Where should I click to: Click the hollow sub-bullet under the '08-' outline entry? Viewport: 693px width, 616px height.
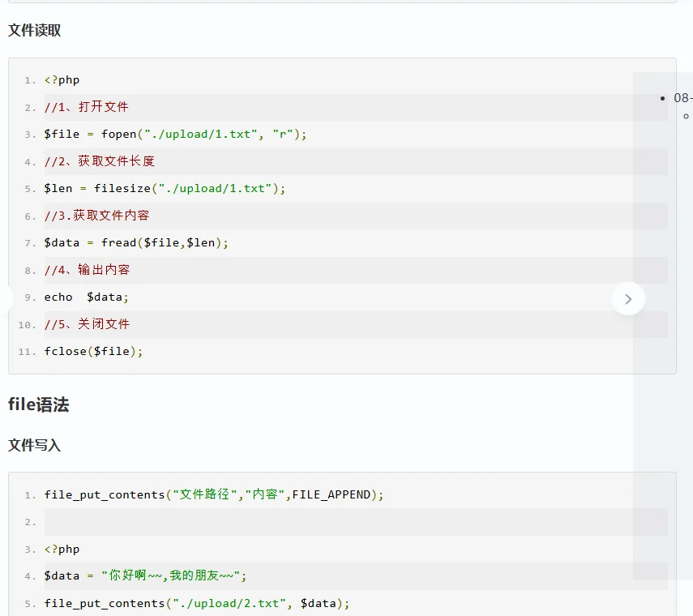[x=686, y=116]
